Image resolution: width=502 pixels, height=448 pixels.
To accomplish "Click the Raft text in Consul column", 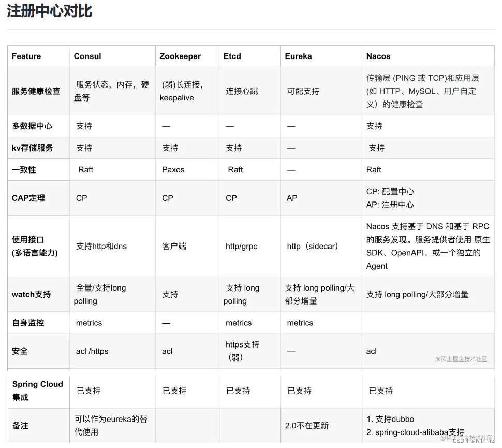I will (85, 169).
